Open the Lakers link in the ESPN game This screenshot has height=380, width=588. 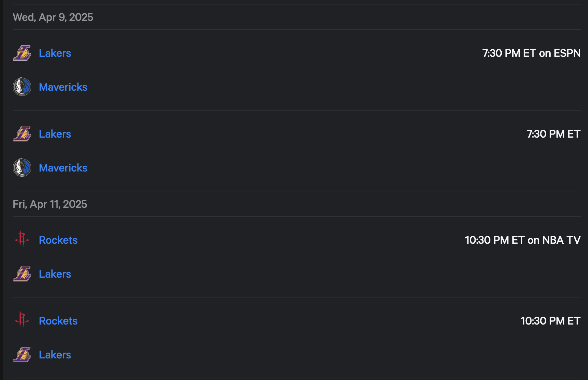point(55,53)
